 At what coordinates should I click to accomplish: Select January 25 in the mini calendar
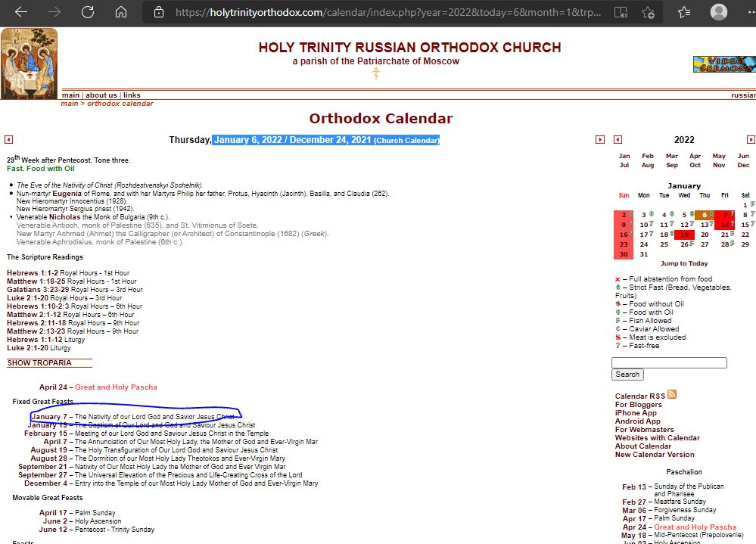(x=664, y=244)
